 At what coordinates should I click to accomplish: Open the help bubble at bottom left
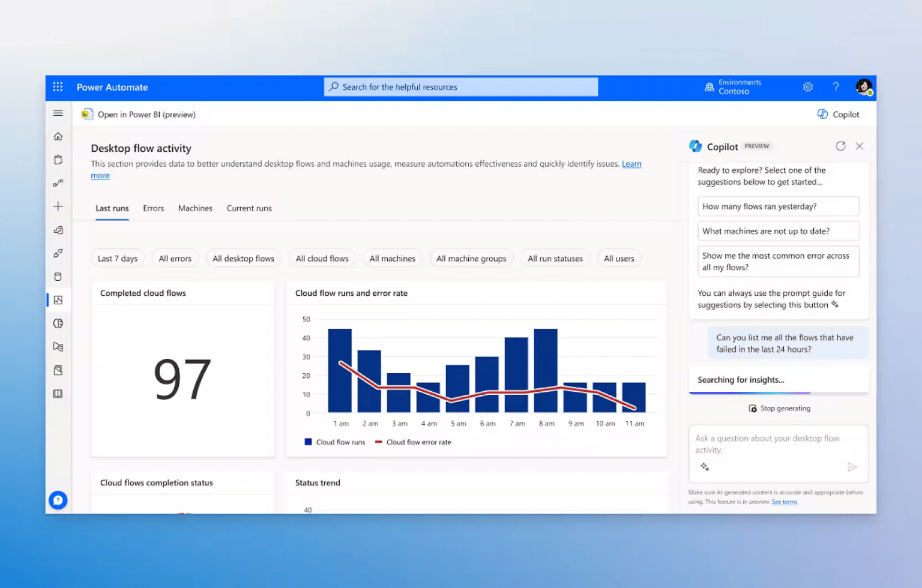pos(58,500)
